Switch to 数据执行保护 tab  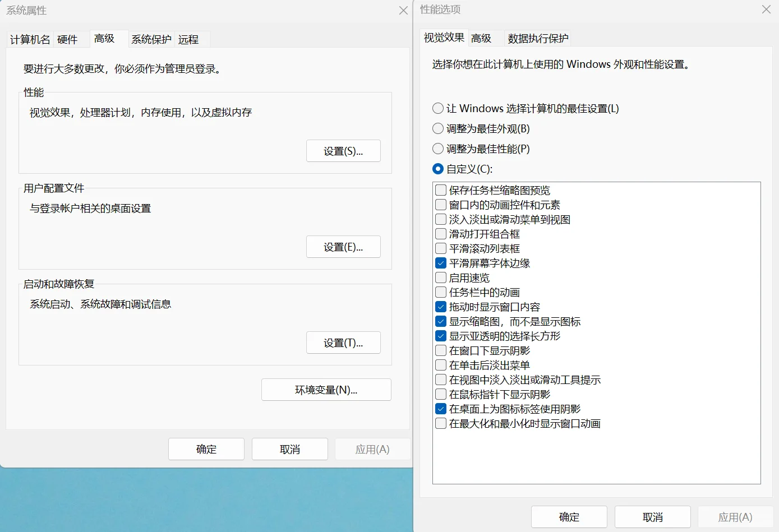(537, 38)
